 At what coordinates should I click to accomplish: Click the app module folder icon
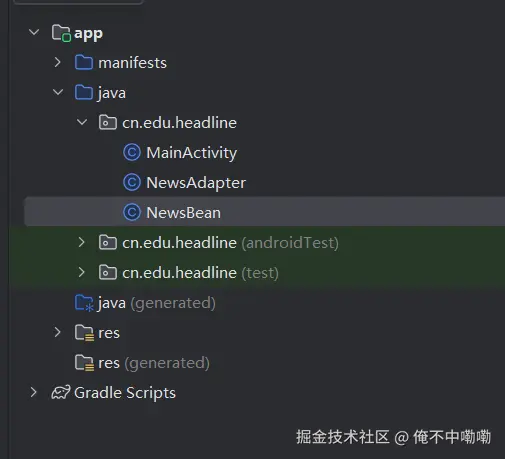click(x=61, y=33)
